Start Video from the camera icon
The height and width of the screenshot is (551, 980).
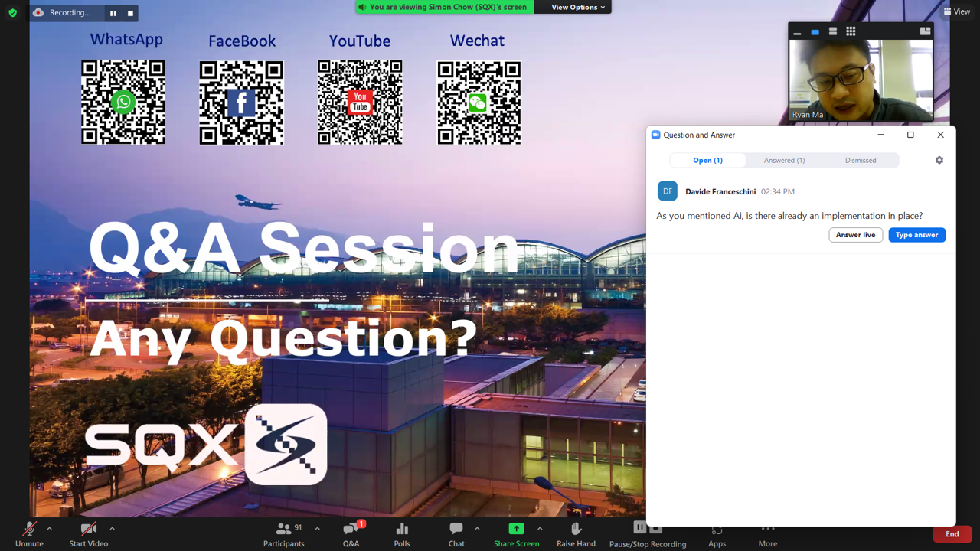click(89, 529)
